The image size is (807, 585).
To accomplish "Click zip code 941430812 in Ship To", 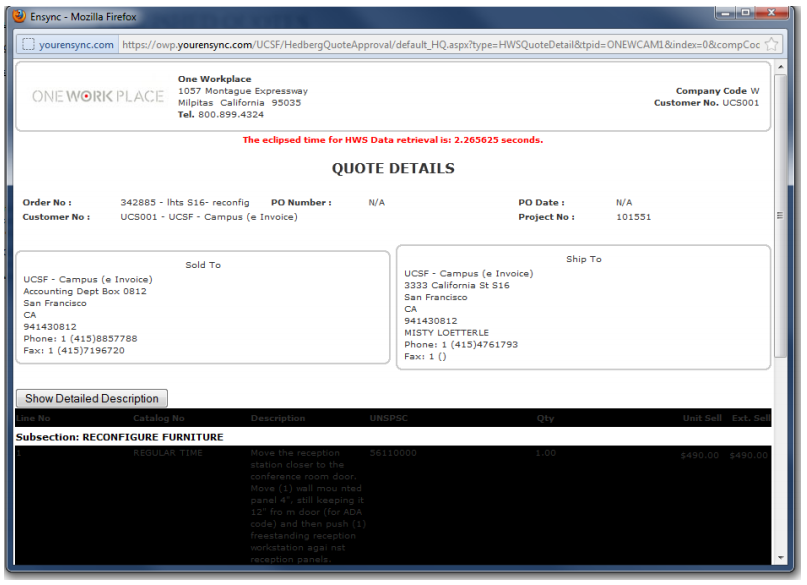I will pyautogui.click(x=431, y=321).
